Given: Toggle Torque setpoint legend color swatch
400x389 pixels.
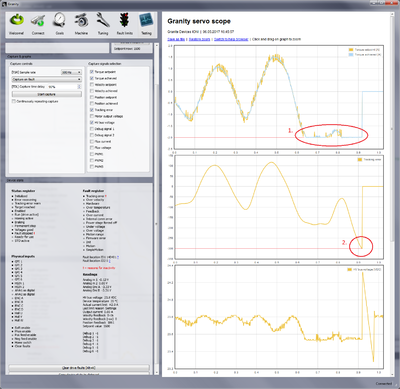Looking at the screenshot, I should pos(351,50).
